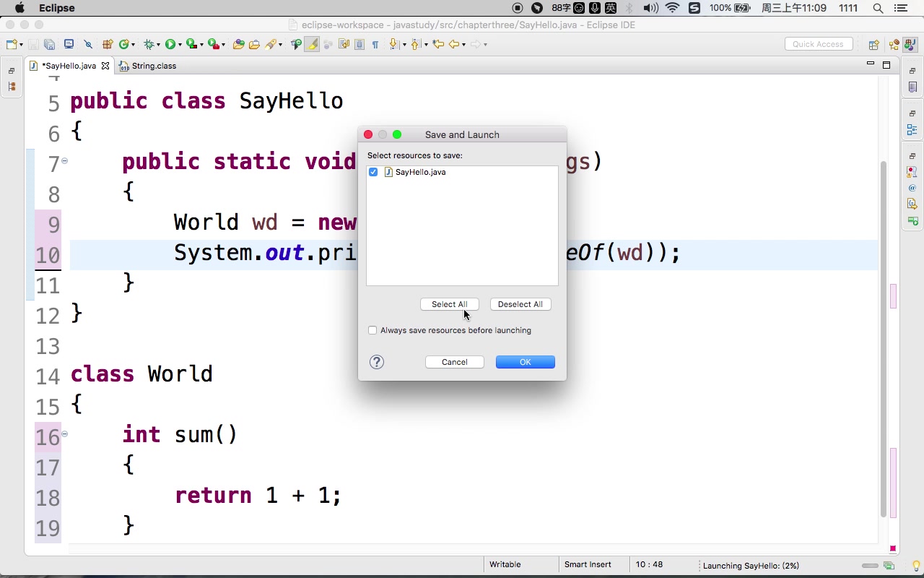Click the green Run icon
924x578 pixels.
pos(170,44)
